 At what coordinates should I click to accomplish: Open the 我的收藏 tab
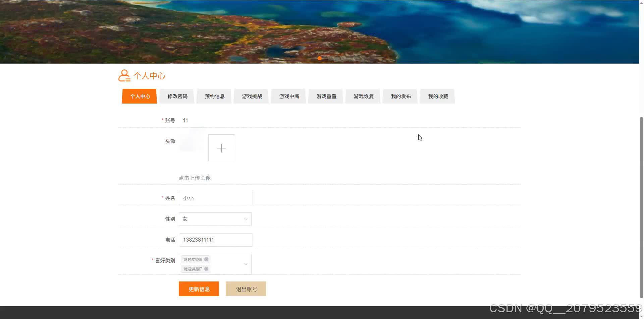click(437, 96)
